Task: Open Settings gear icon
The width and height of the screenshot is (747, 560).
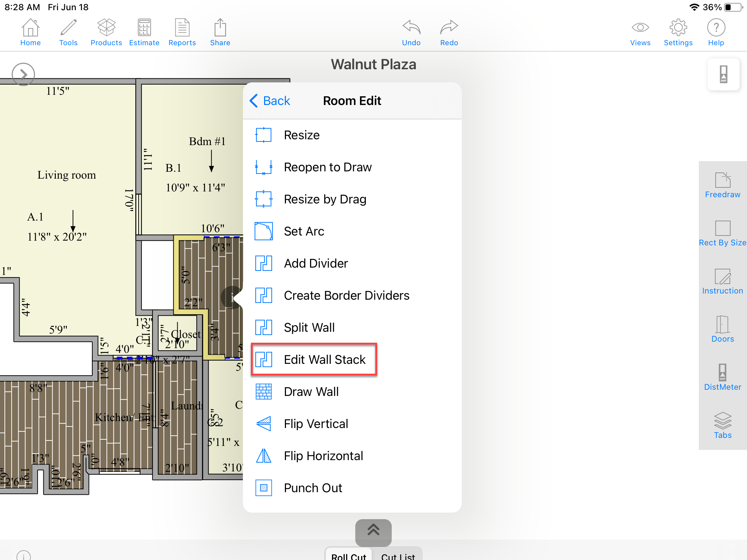Action: point(678,32)
